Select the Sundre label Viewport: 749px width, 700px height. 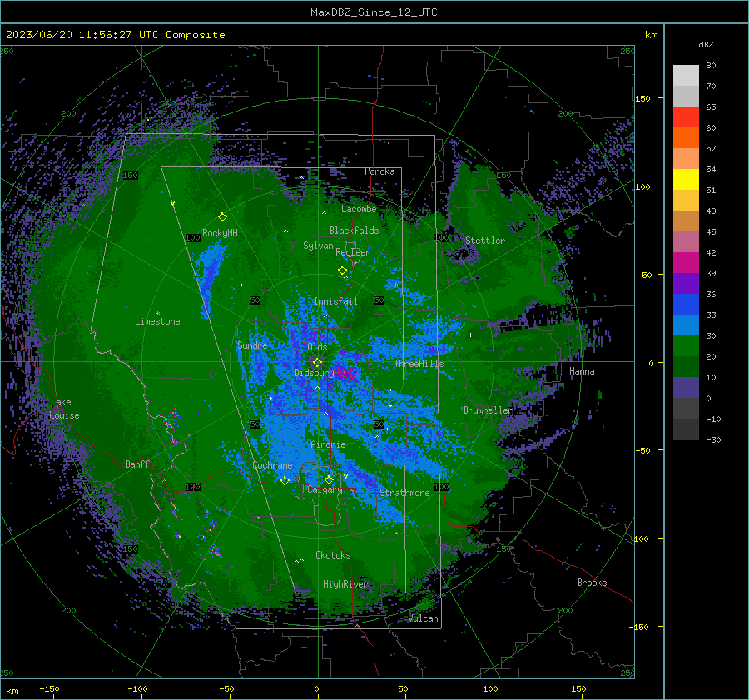[x=252, y=345]
